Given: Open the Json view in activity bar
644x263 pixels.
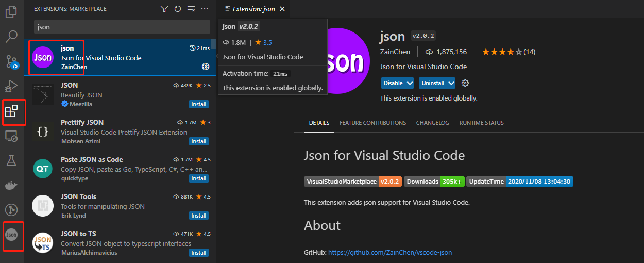Looking at the screenshot, I should coord(11,235).
